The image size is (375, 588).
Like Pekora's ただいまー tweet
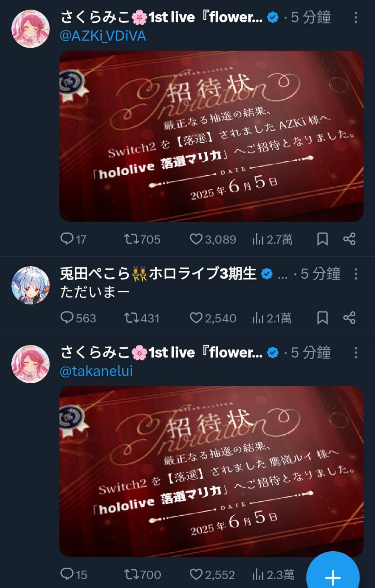(x=213, y=318)
